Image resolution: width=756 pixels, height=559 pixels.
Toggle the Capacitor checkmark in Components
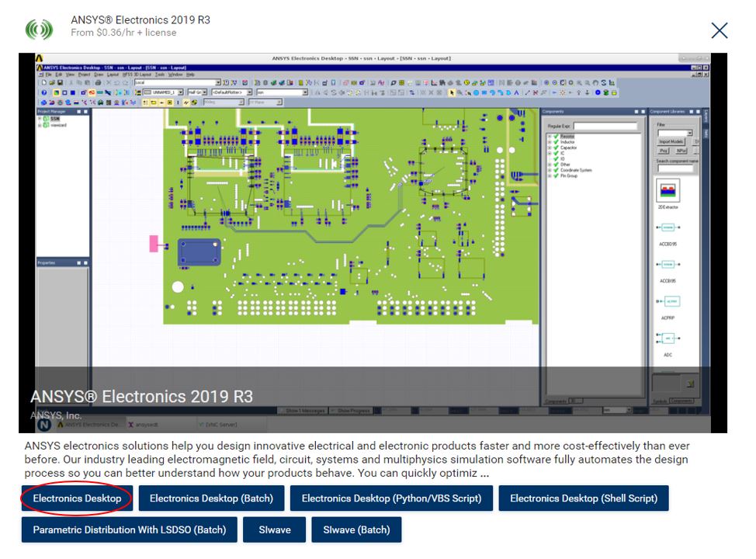(556, 148)
